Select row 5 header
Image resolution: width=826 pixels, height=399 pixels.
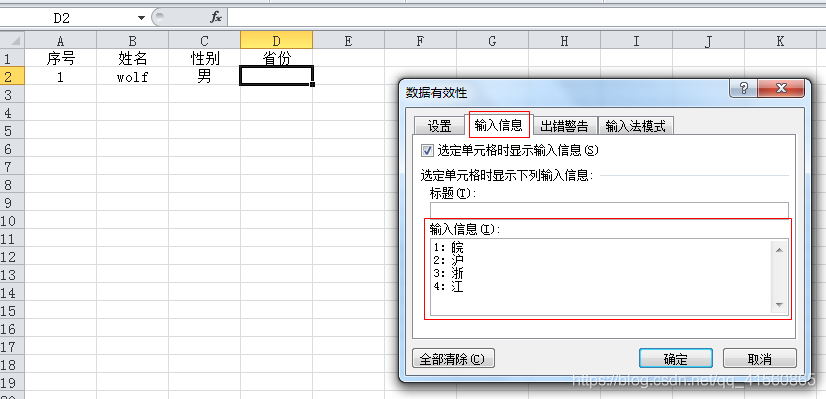coord(12,131)
